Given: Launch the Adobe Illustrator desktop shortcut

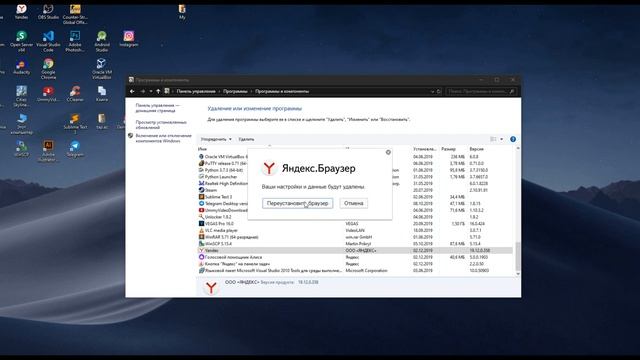Looking at the screenshot, I should point(48,151).
